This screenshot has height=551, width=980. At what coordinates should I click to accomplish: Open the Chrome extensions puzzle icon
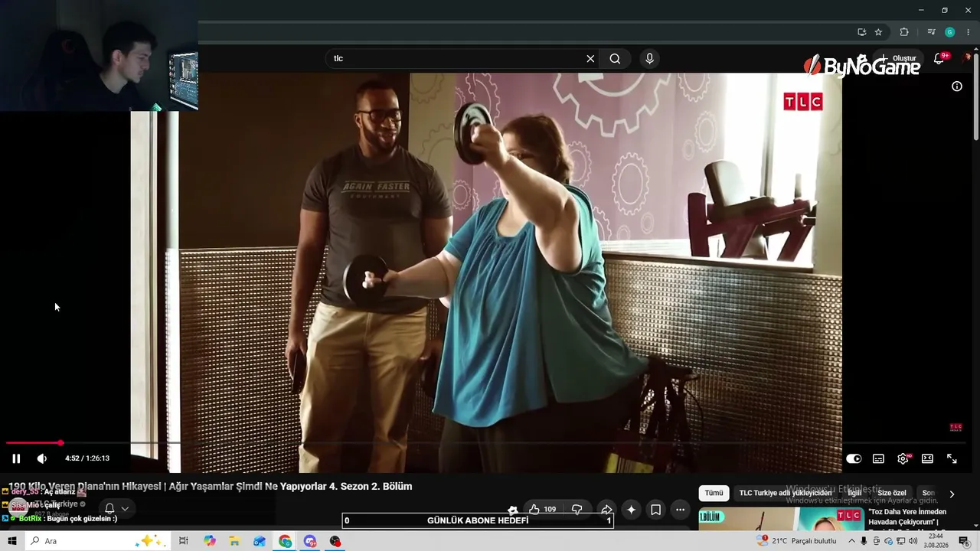[x=904, y=32]
